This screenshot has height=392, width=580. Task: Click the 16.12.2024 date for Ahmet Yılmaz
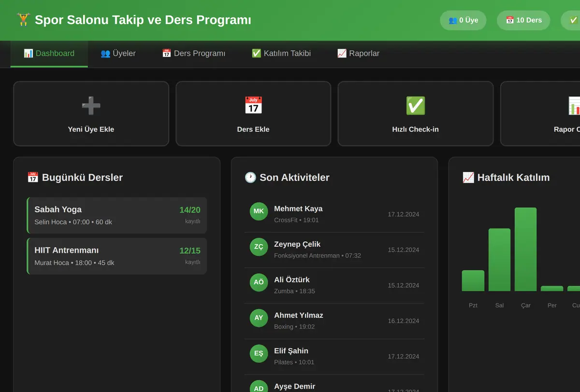click(404, 321)
